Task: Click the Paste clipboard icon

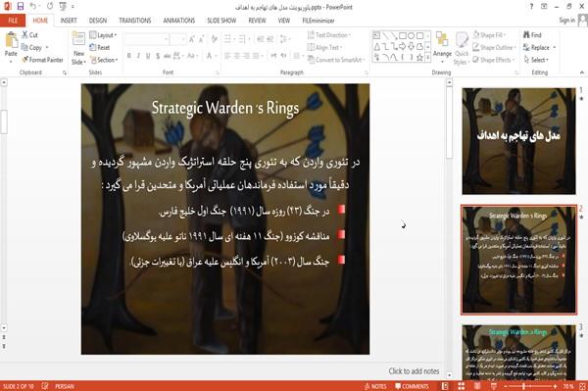Action: [11, 40]
